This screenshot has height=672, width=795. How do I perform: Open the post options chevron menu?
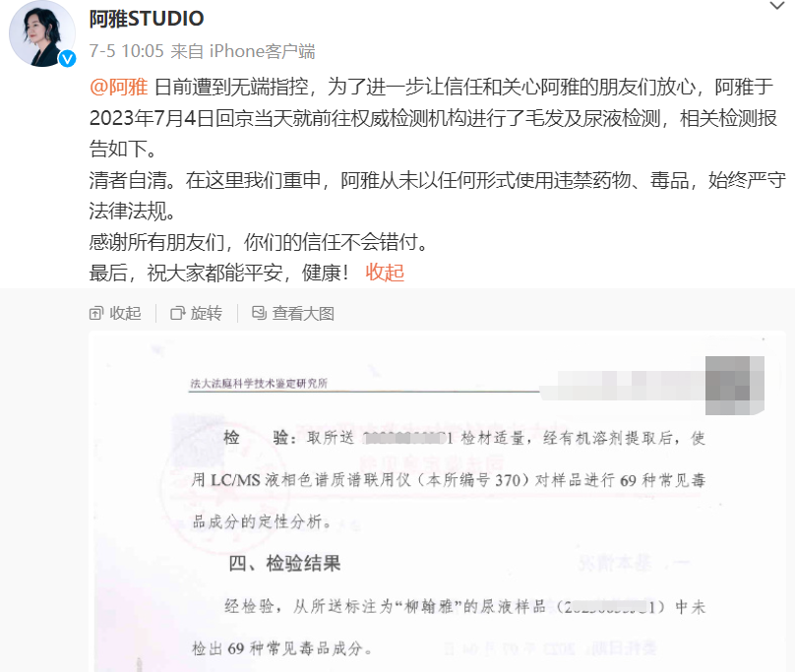[x=776, y=6]
